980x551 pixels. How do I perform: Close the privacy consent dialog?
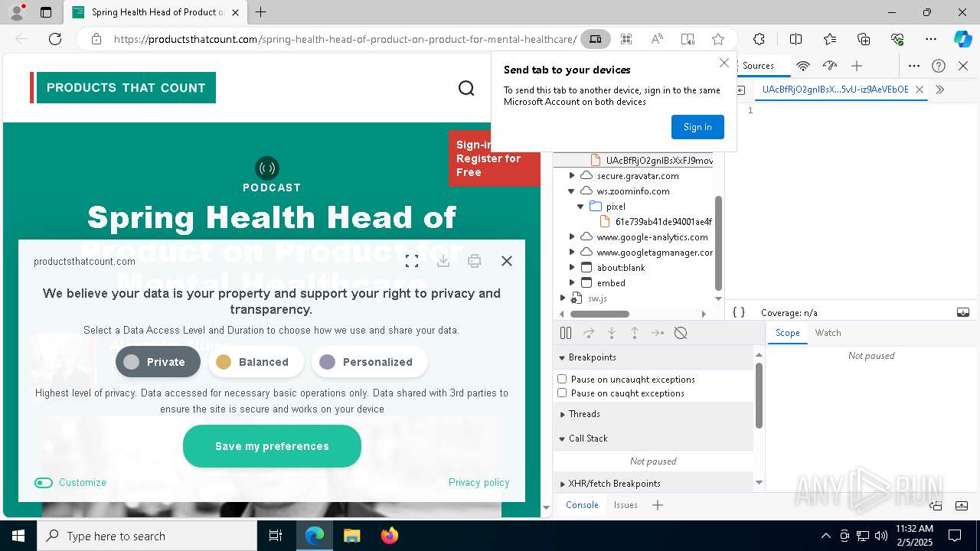pos(507,261)
